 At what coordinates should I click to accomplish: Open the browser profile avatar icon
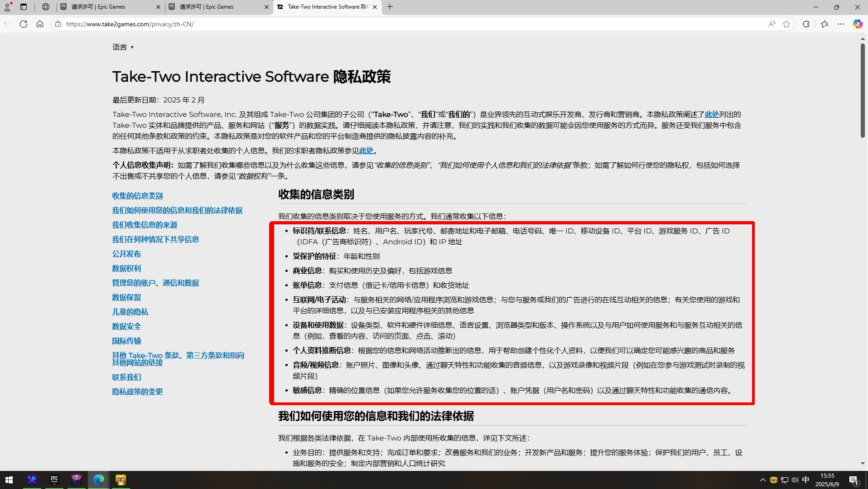point(7,7)
